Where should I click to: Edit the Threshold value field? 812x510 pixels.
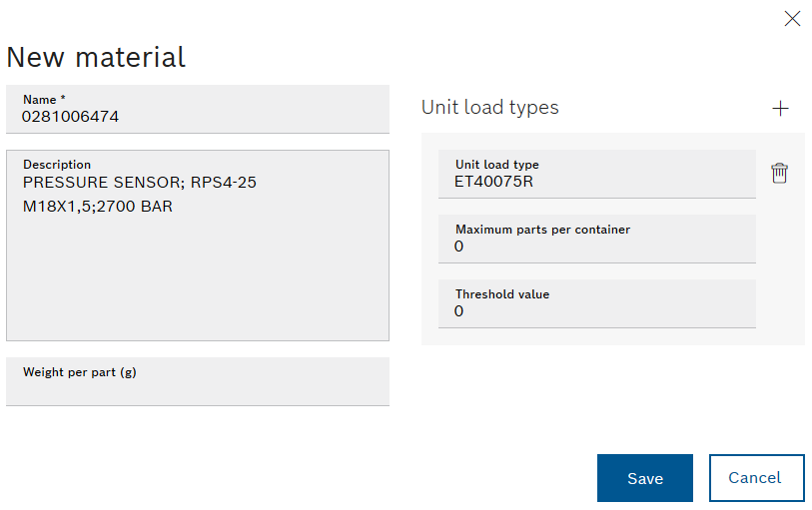coord(596,303)
